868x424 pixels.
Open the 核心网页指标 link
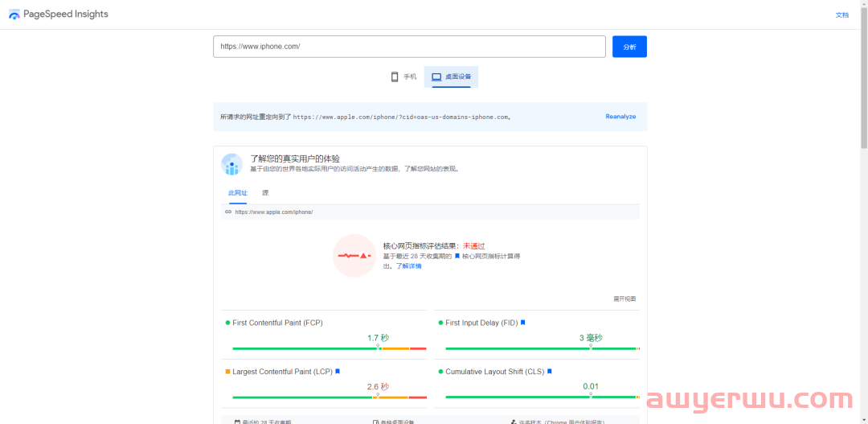481,257
